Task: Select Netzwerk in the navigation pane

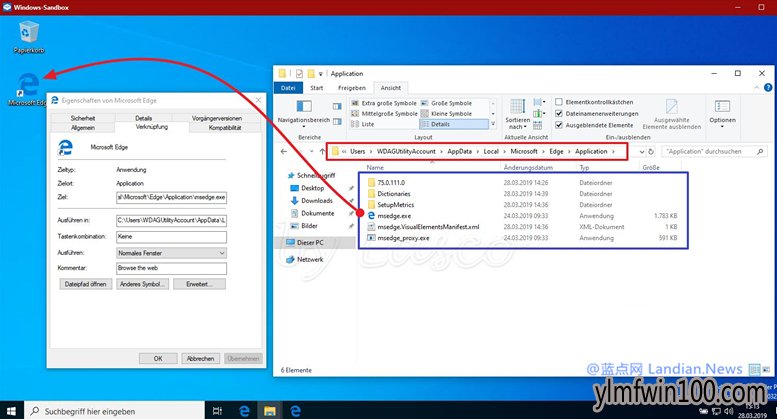Action: pyautogui.click(x=310, y=260)
